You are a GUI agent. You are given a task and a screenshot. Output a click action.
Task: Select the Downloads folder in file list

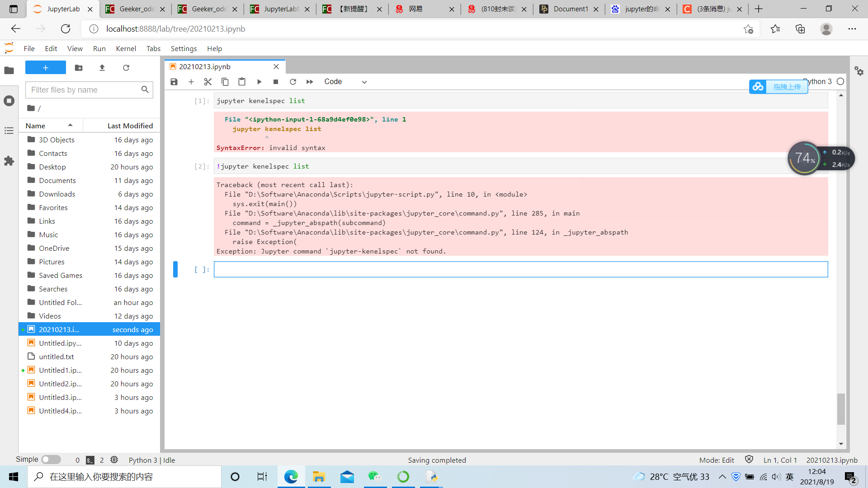click(89, 194)
